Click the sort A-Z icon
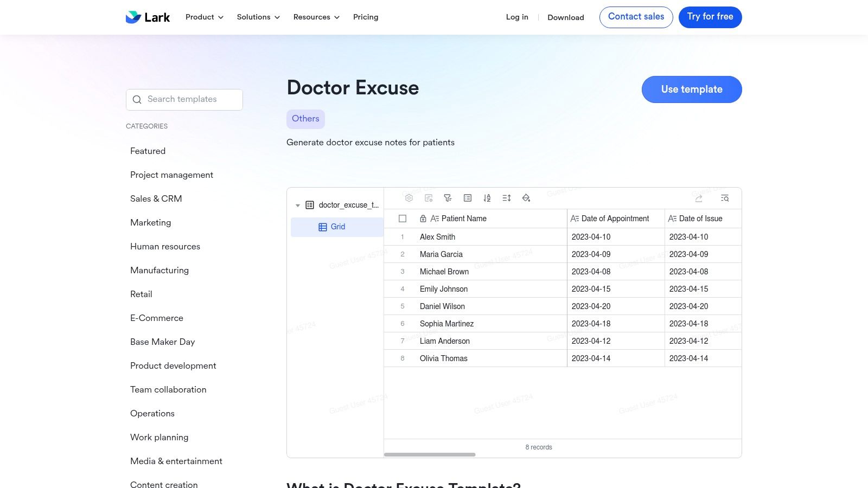The height and width of the screenshot is (488, 868). 487,198
